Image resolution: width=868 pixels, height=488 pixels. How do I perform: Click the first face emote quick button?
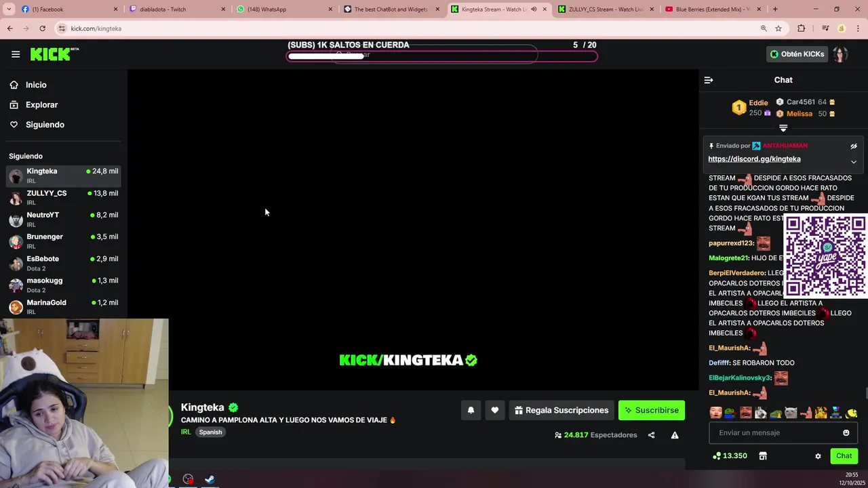(x=715, y=413)
